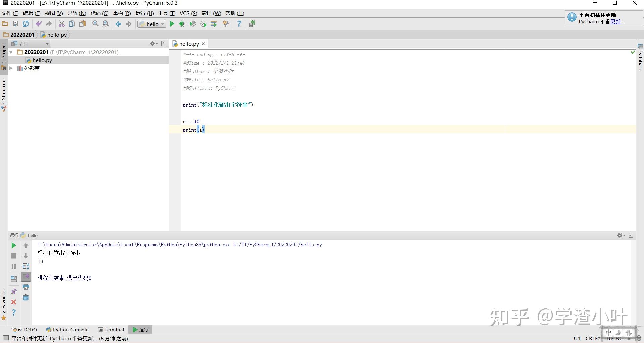The height and width of the screenshot is (343, 644).
Task: Open the Python Console tool button
Action: pos(67,330)
